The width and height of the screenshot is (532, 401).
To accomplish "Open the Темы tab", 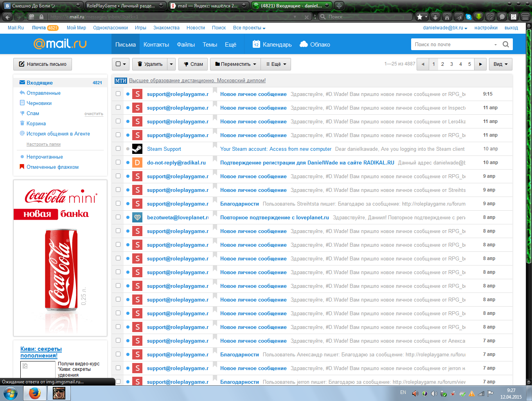I will [x=210, y=44].
